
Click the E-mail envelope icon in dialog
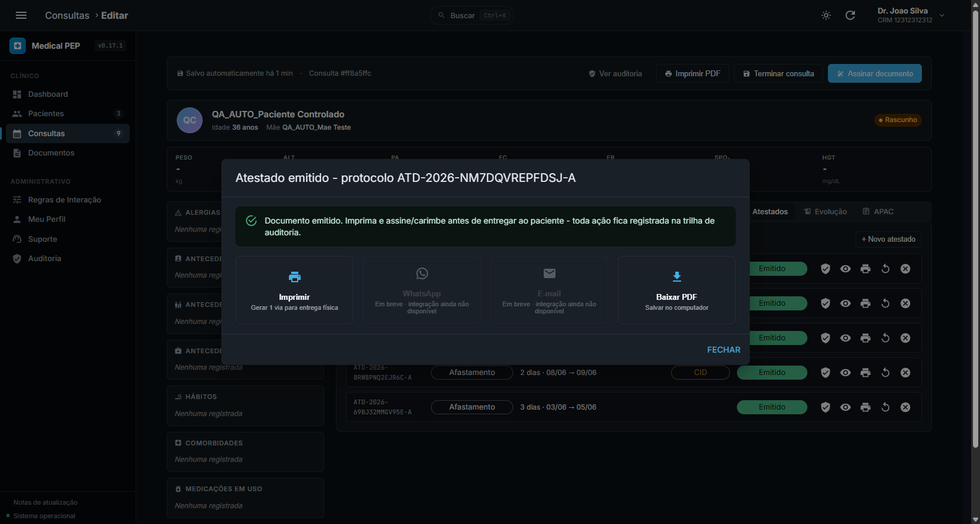[549, 273]
